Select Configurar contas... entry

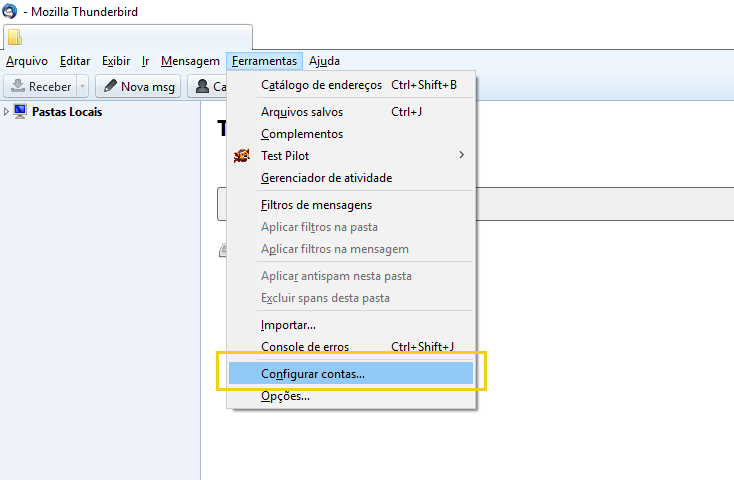351,373
